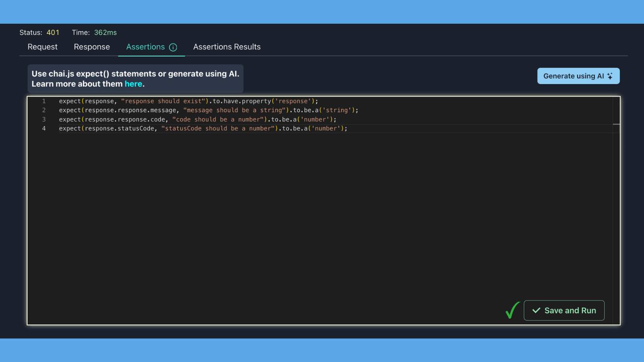This screenshot has width=644, height=362.
Task: Switch to the Response tab
Action: [x=92, y=47]
